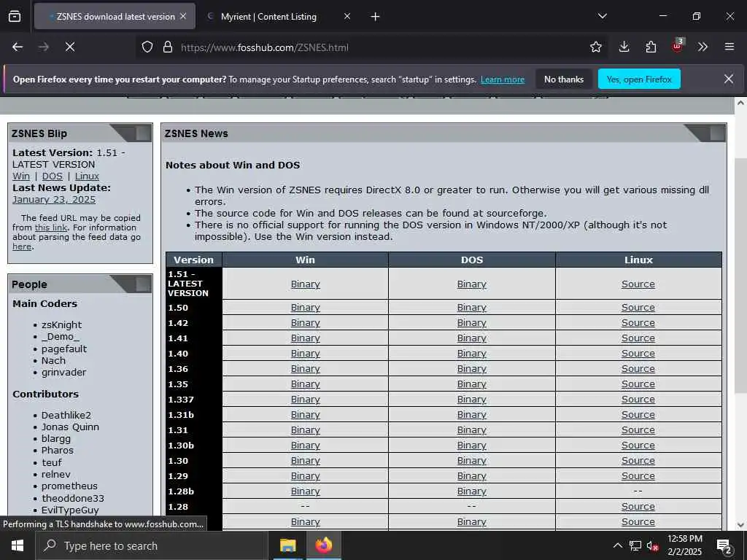Open Firefox View tab list icon

15,17
